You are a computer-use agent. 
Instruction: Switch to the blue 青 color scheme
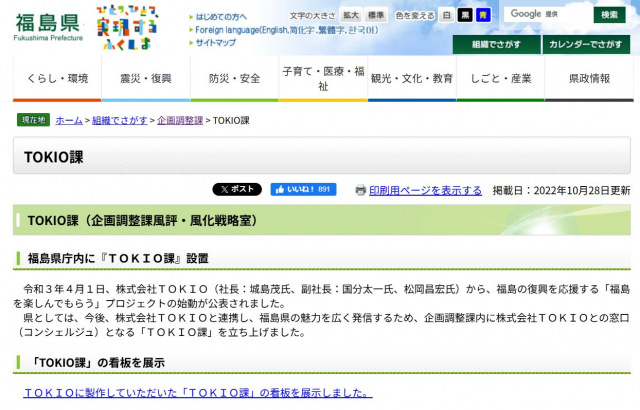click(483, 16)
